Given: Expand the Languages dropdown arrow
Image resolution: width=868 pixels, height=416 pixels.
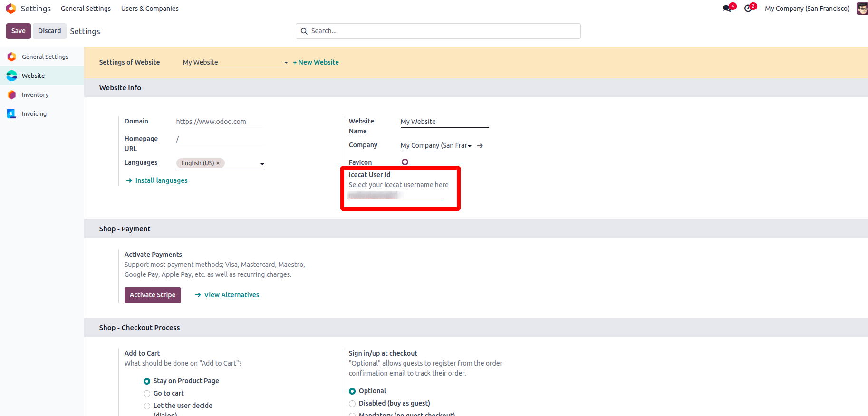Looking at the screenshot, I should (262, 164).
